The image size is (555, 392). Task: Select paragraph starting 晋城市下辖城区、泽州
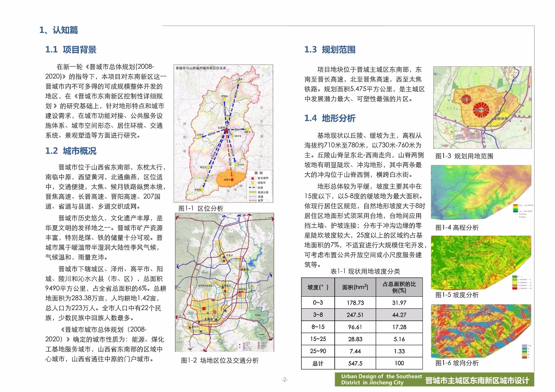[x=106, y=293]
